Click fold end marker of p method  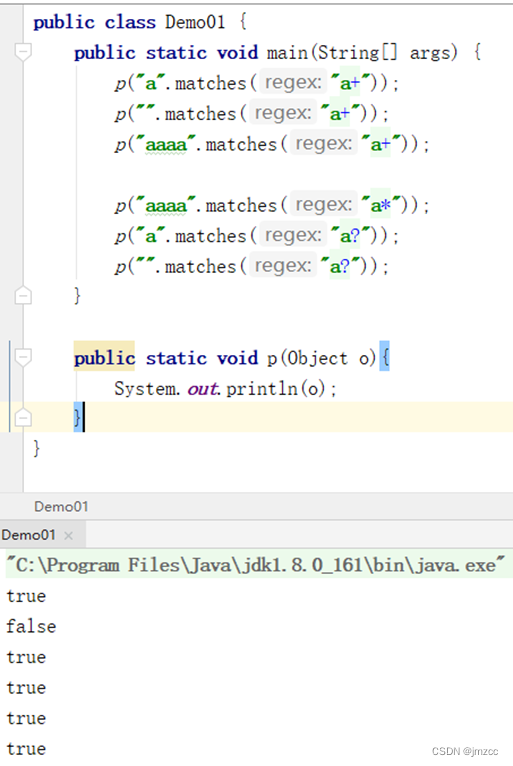tap(23, 418)
